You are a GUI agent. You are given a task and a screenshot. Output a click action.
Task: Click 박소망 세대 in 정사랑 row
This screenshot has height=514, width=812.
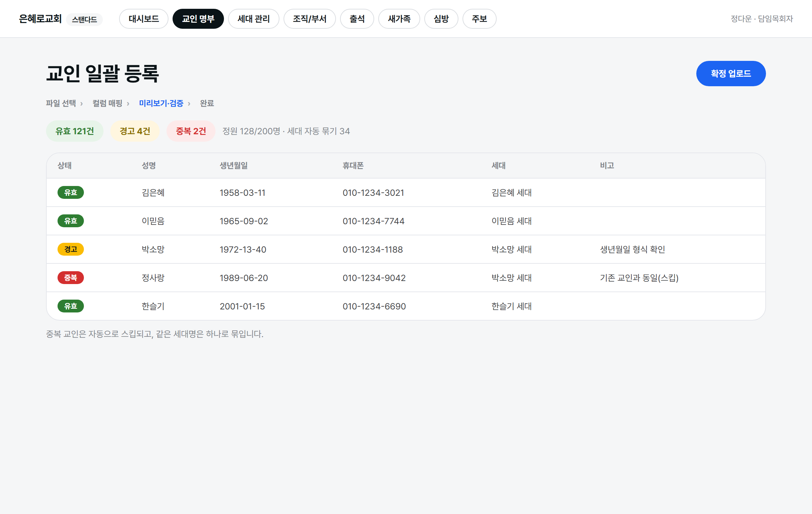(512, 278)
